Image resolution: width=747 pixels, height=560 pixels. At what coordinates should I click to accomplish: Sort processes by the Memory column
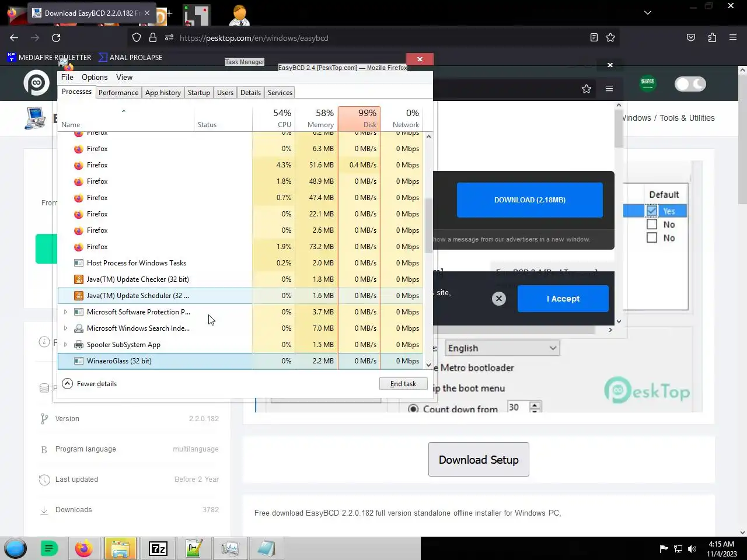316,118
